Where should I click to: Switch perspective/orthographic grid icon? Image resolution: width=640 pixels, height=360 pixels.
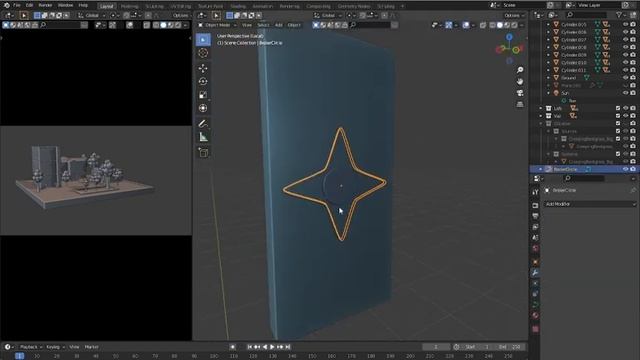coord(520,104)
